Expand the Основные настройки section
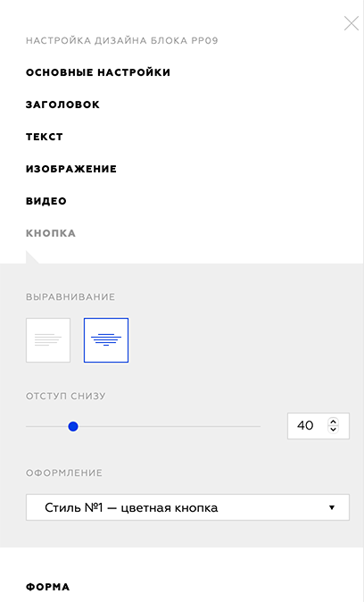The height and width of the screenshot is (602, 364). click(x=98, y=72)
